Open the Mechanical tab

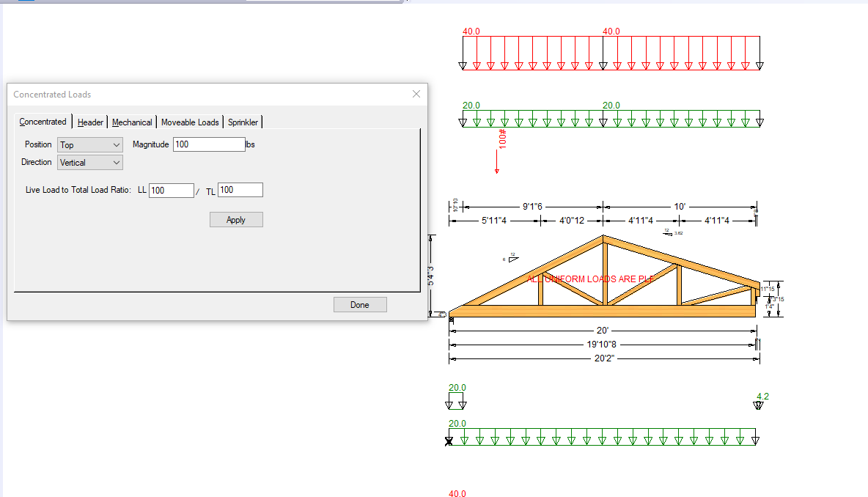pyautogui.click(x=132, y=122)
